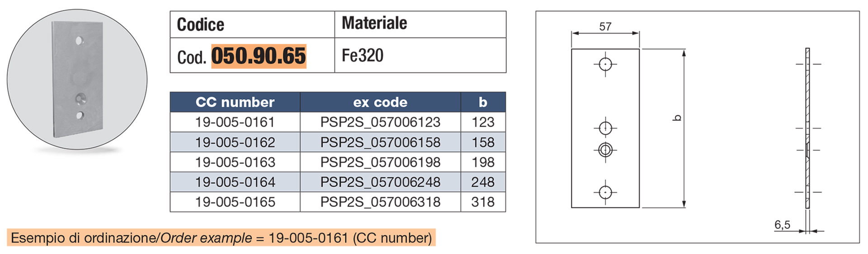Click ex code PSP2S_057006198

tap(380, 162)
